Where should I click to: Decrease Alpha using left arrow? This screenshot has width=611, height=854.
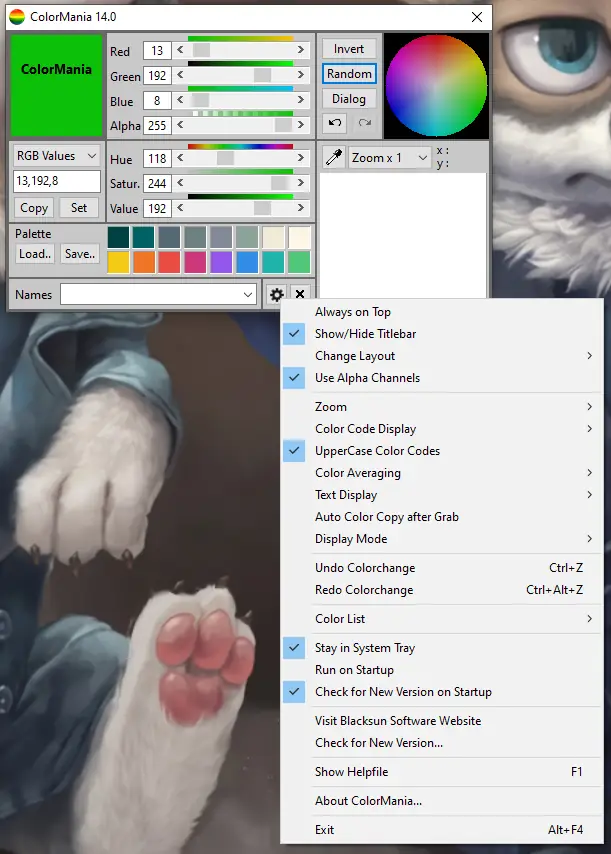tap(180, 125)
